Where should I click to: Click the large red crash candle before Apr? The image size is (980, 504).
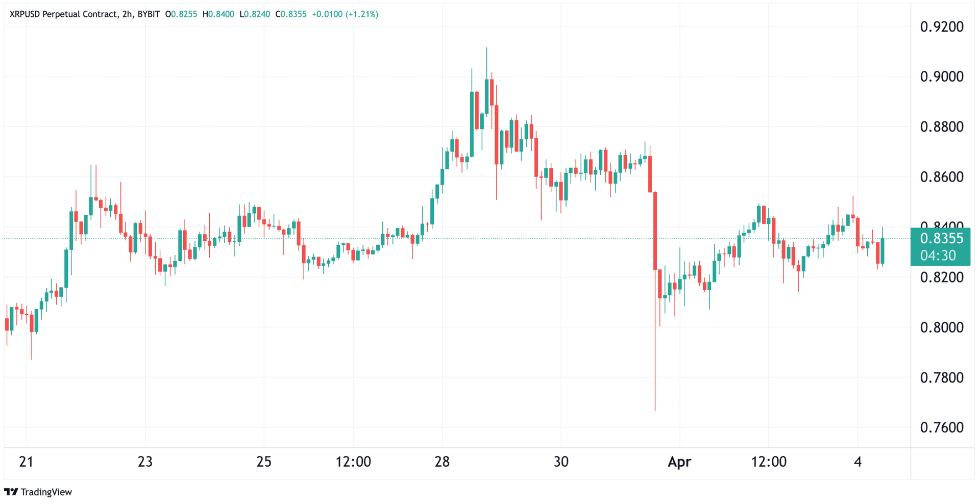click(655, 231)
